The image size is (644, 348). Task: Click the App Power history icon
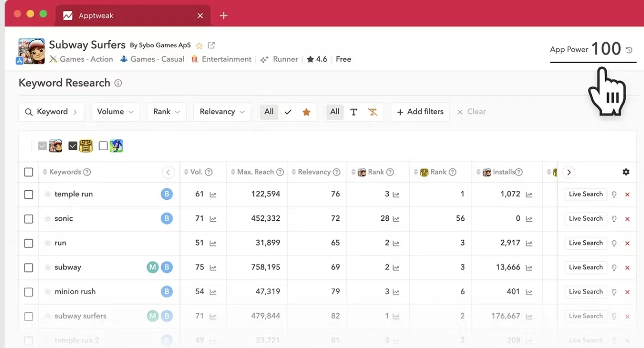[629, 50]
